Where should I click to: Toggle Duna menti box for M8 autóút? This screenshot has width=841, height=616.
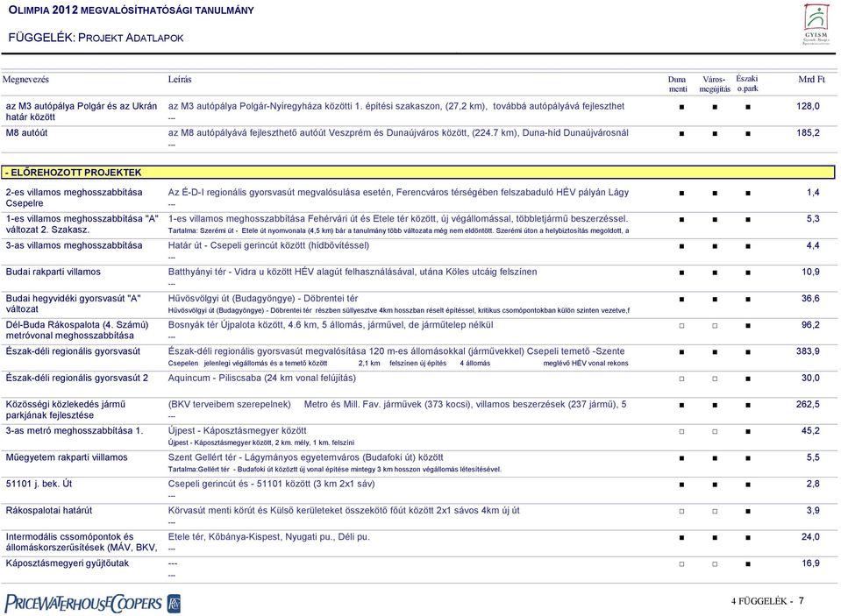pos(681,133)
